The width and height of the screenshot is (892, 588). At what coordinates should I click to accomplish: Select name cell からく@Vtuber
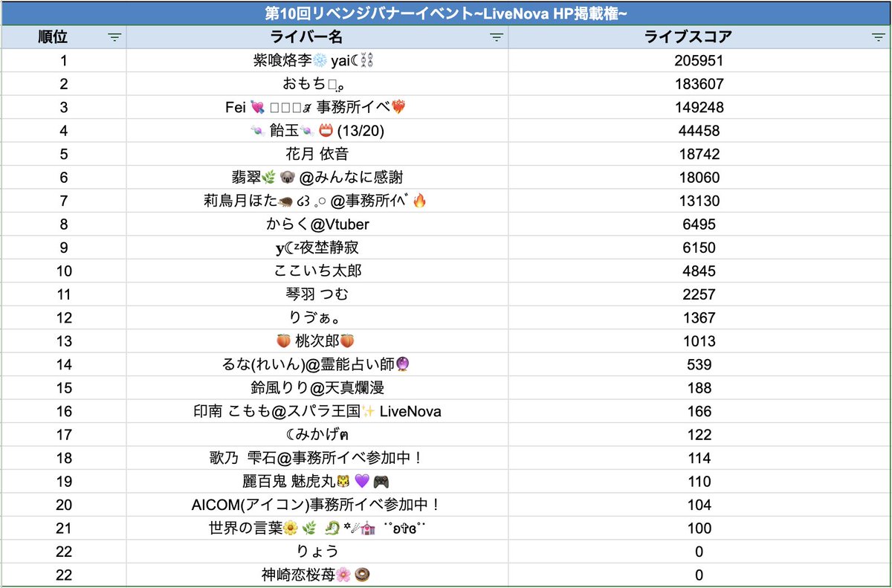click(317, 224)
